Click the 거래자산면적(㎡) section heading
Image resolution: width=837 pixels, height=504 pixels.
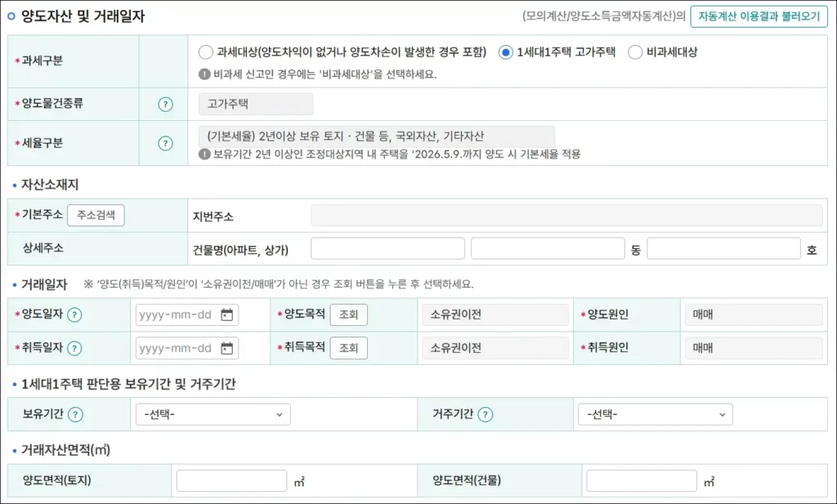(x=65, y=450)
